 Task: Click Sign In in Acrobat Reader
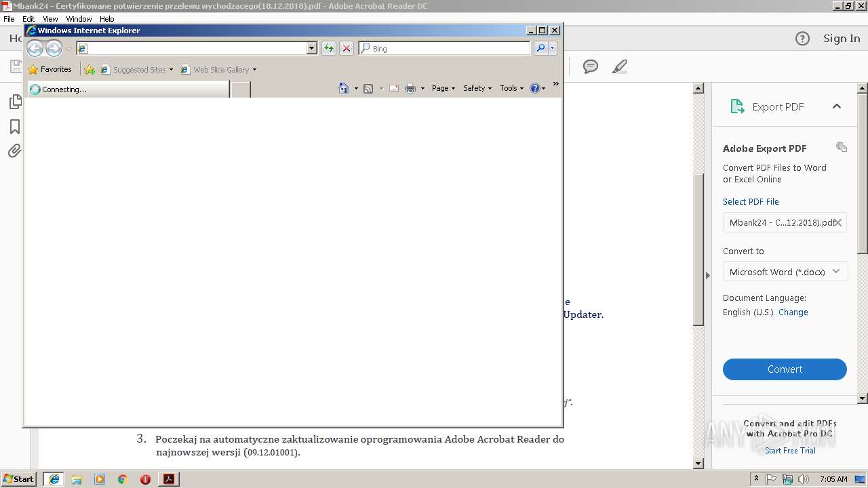tap(842, 39)
